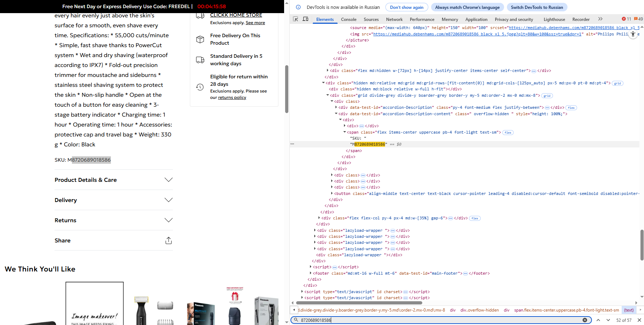Select the (text) breadcrumb item

click(x=629, y=310)
